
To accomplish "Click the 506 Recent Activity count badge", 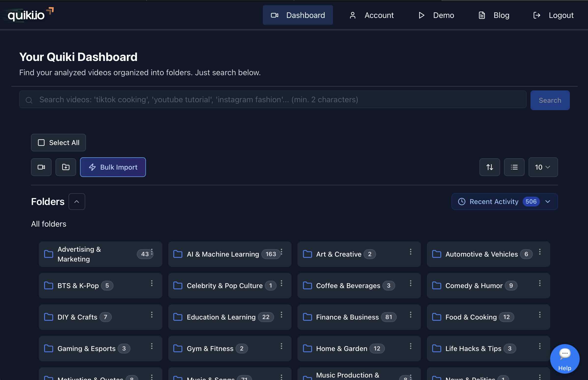I will [531, 202].
